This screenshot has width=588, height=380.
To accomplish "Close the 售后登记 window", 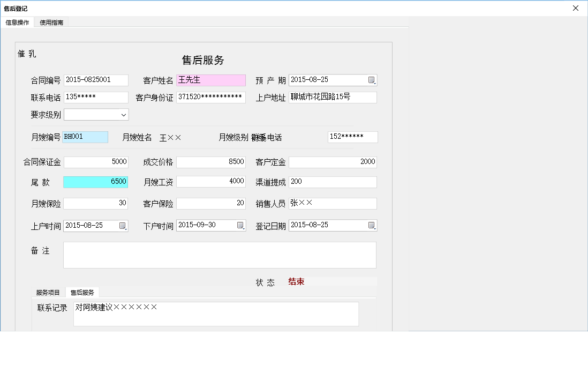I will click(576, 8).
